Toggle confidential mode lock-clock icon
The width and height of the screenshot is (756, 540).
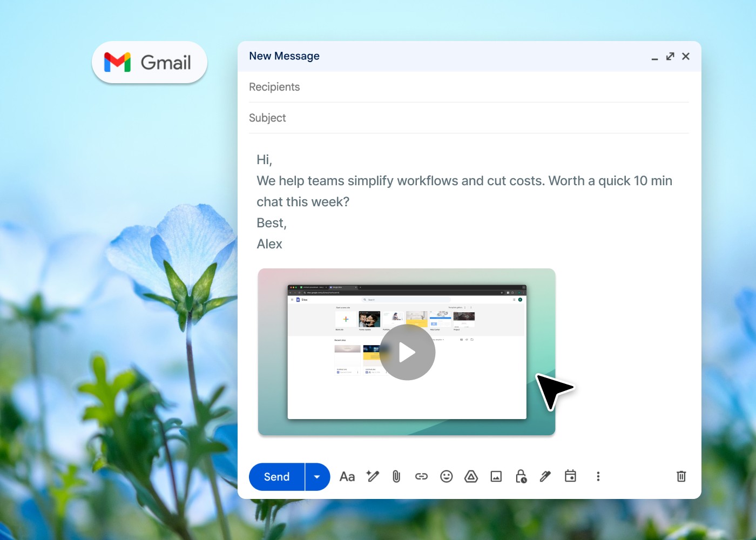pos(521,476)
